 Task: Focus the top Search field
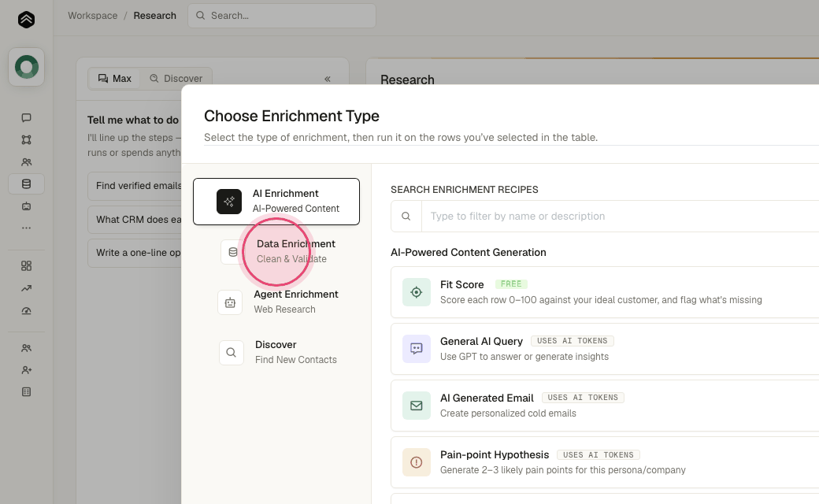(282, 16)
